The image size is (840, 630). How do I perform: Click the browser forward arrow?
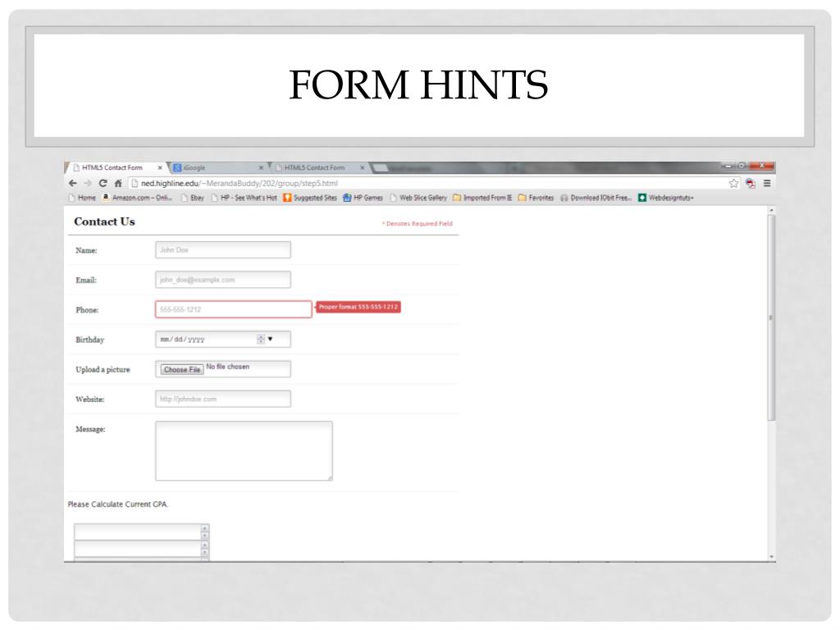(x=88, y=183)
